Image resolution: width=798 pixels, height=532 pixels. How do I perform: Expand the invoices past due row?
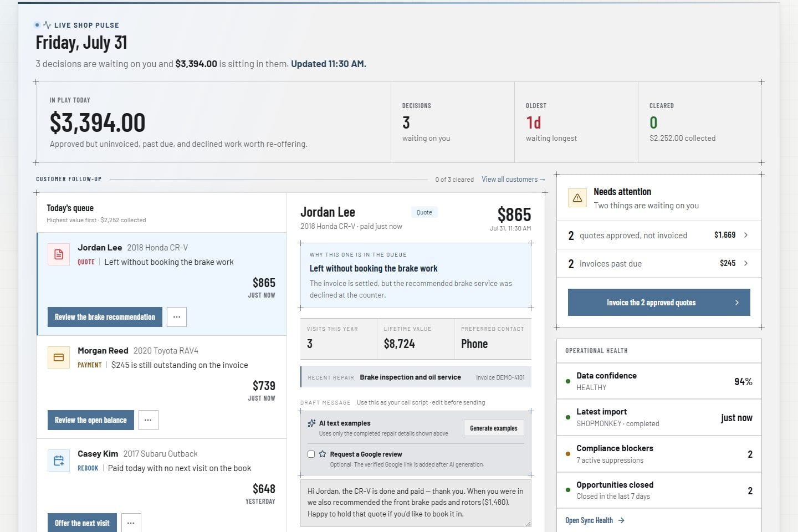[x=659, y=263]
